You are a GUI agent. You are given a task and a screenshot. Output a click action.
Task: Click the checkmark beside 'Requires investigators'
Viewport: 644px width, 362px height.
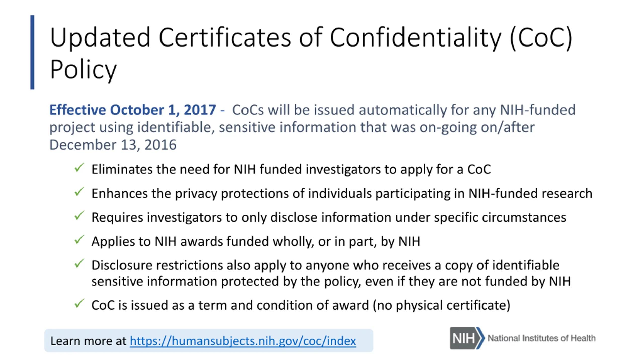point(79,216)
